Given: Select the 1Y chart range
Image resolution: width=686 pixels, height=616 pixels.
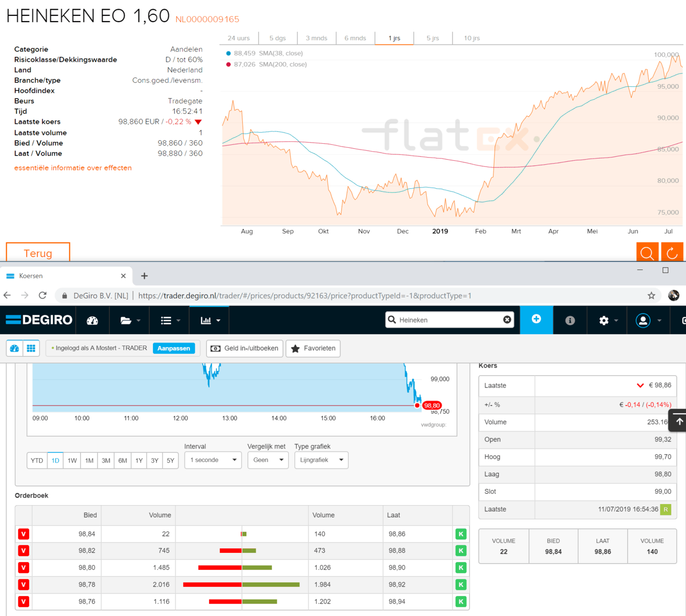Looking at the screenshot, I should click(x=139, y=460).
